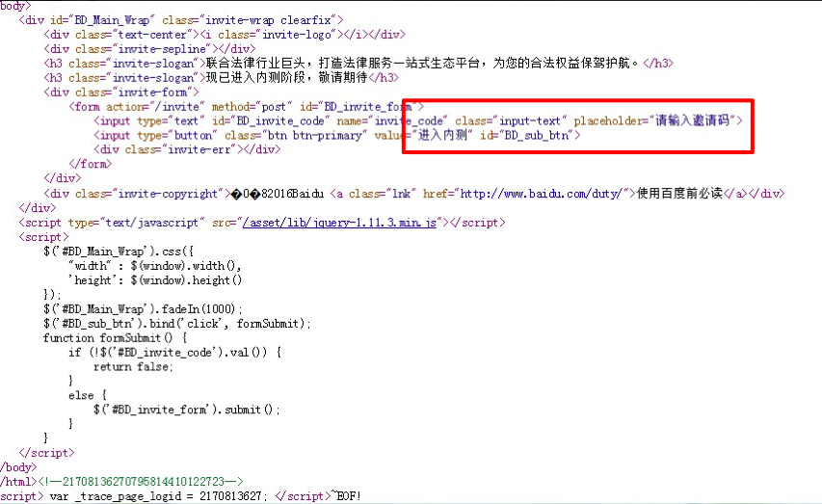Click the invite-sepline div line
The height and width of the screenshot is (504, 822).
pos(149,49)
